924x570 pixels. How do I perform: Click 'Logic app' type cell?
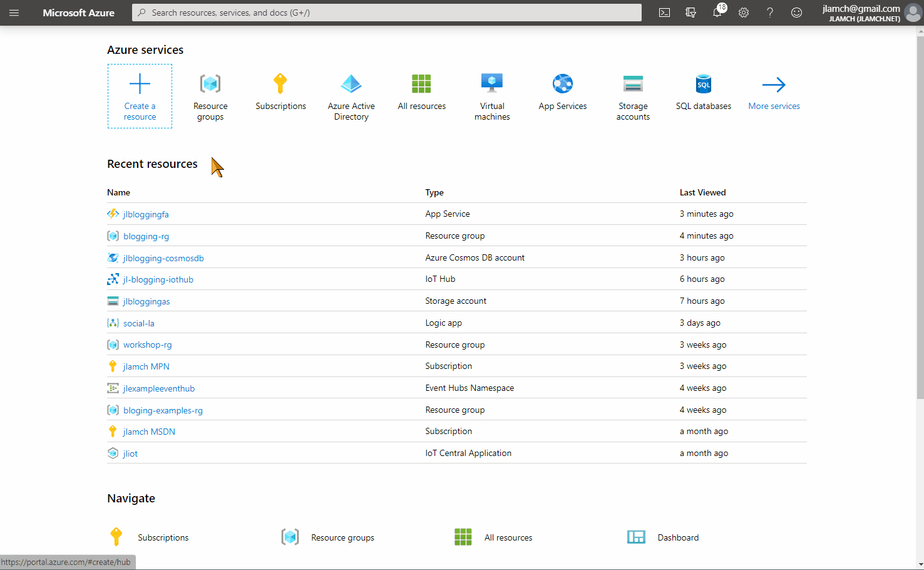443,323
